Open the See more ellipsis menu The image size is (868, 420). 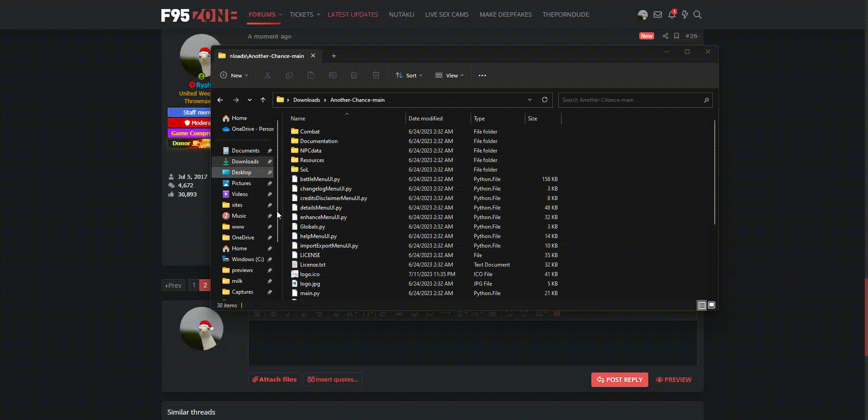tap(482, 76)
